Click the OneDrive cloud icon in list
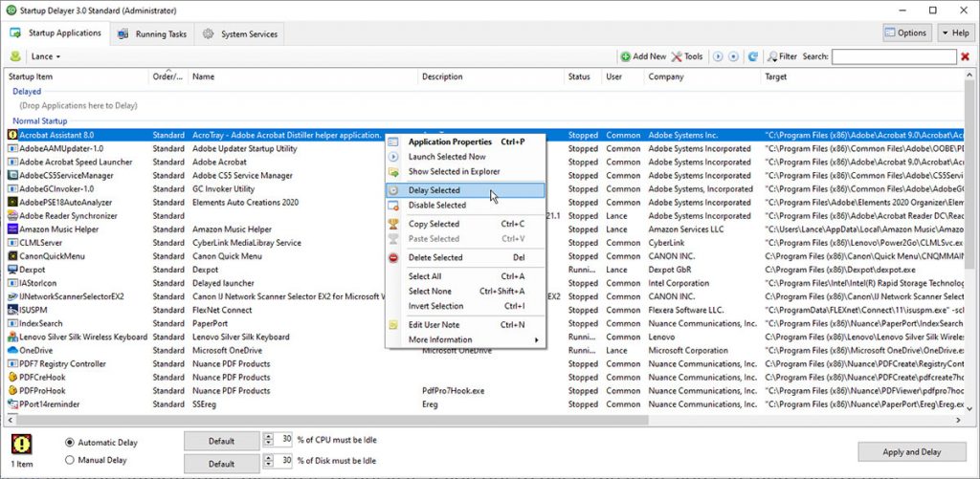The width and height of the screenshot is (980, 479). (12, 351)
